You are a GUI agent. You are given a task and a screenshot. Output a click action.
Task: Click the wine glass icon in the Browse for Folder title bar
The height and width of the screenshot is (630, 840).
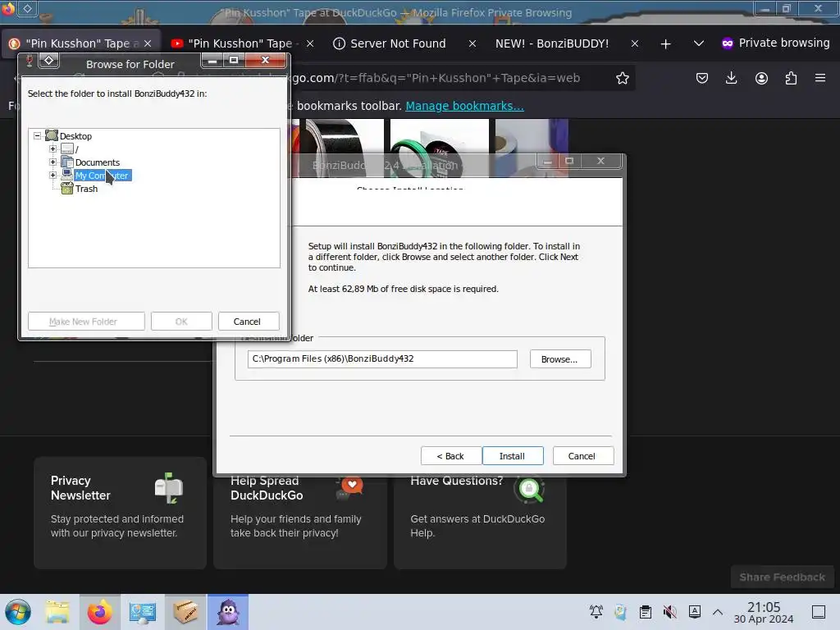click(x=30, y=61)
